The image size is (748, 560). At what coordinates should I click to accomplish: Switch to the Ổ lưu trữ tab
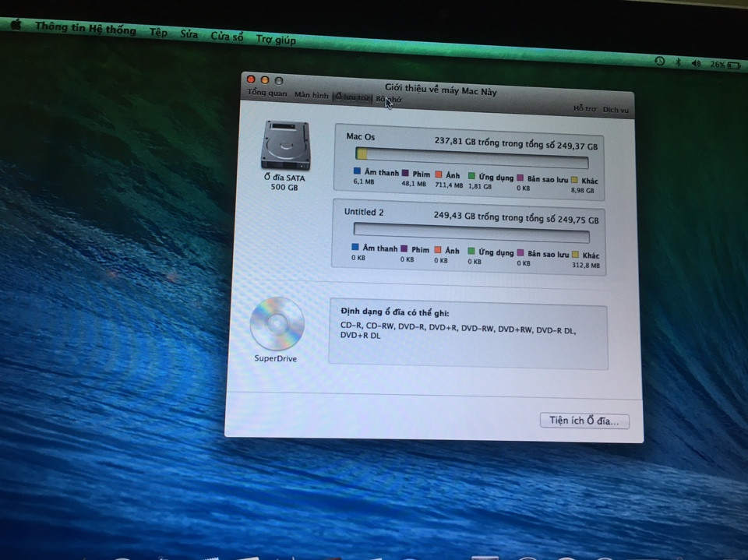tap(352, 97)
